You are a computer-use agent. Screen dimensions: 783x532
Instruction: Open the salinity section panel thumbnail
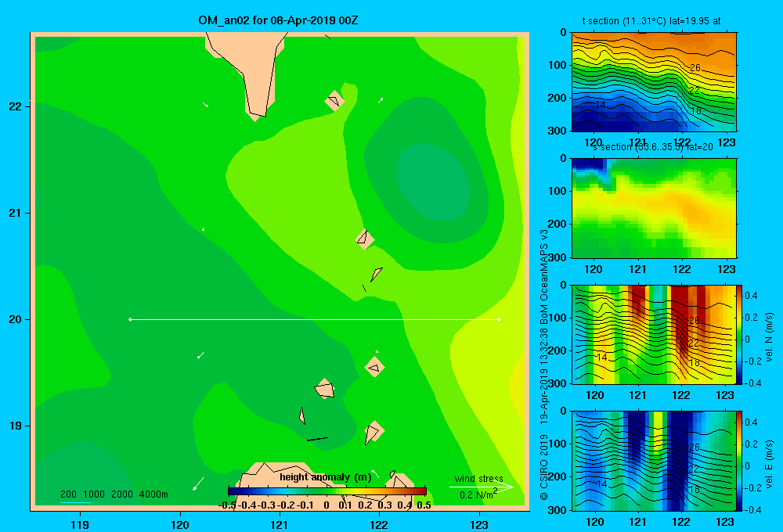coord(654,207)
